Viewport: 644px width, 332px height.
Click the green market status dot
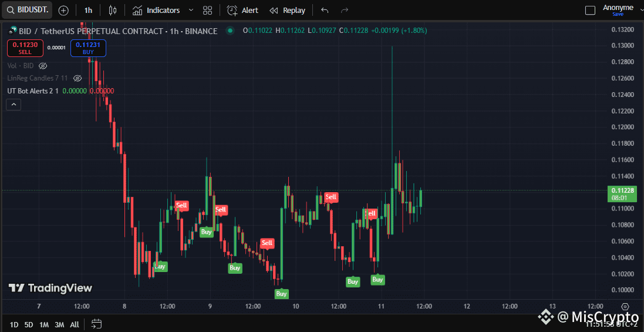[x=230, y=31]
